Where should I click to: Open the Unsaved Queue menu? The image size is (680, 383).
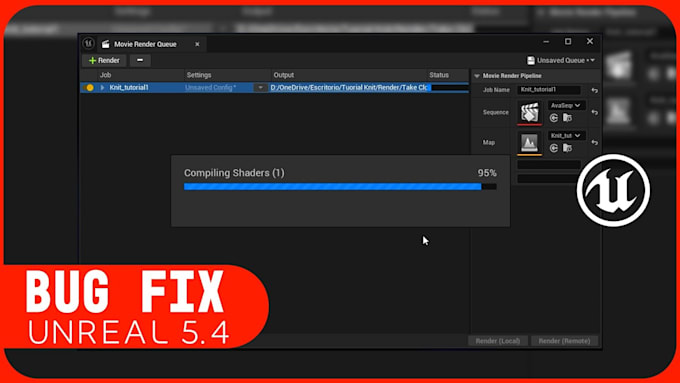click(x=561, y=60)
